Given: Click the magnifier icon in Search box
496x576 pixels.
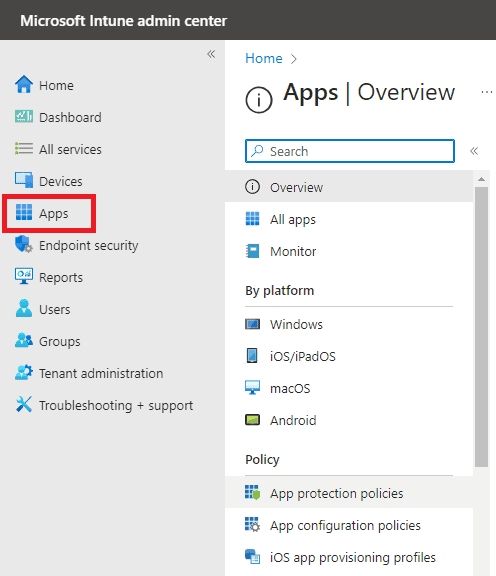Looking at the screenshot, I should pos(257,151).
